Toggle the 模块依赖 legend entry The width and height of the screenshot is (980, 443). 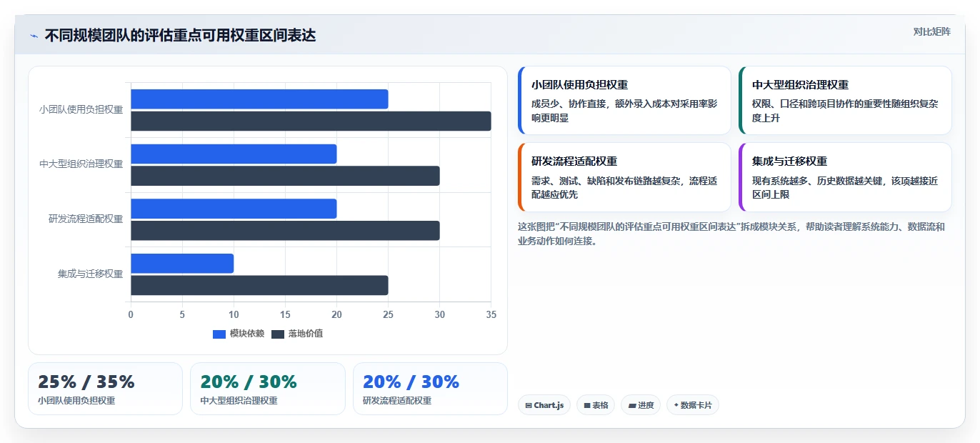tap(239, 334)
